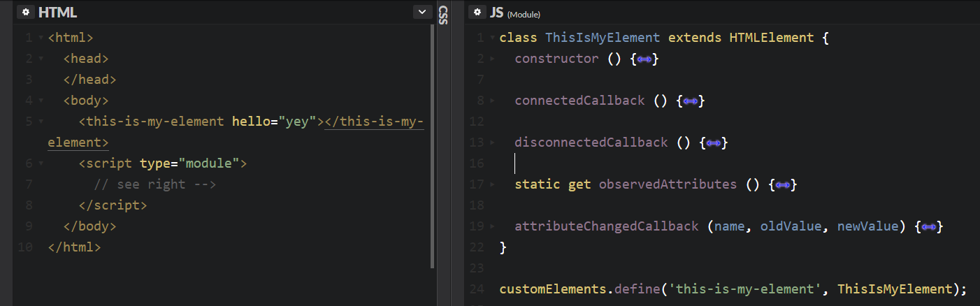Collapse the <head> tag fold arrow
Viewport: 980px width, 306px height.
pyautogui.click(x=41, y=59)
